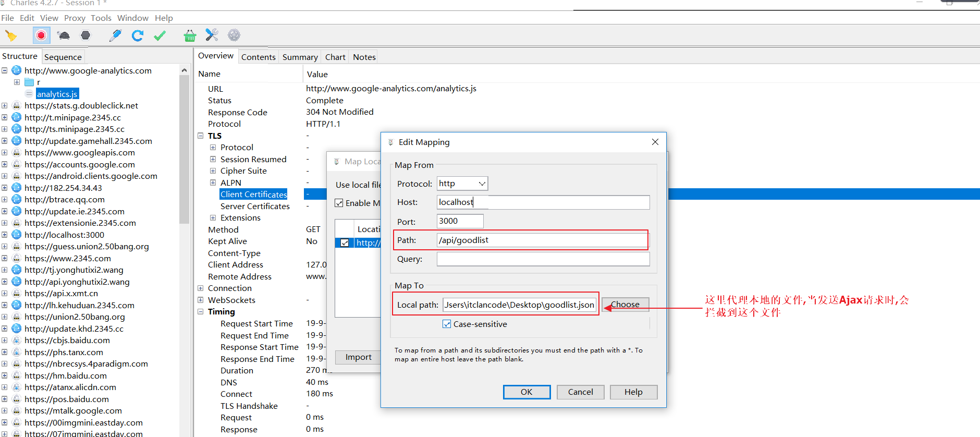
Task: Click the green validate checkmark icon
Action: click(160, 35)
